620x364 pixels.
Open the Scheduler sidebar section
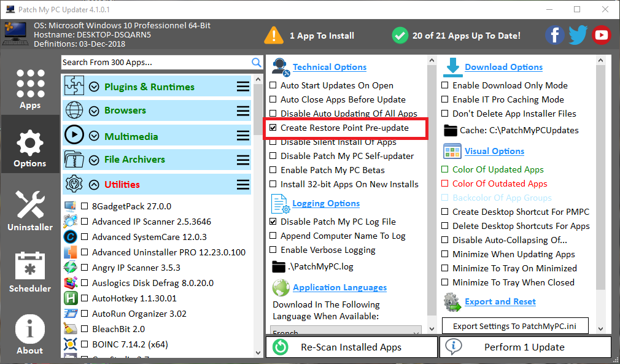pos(30,272)
